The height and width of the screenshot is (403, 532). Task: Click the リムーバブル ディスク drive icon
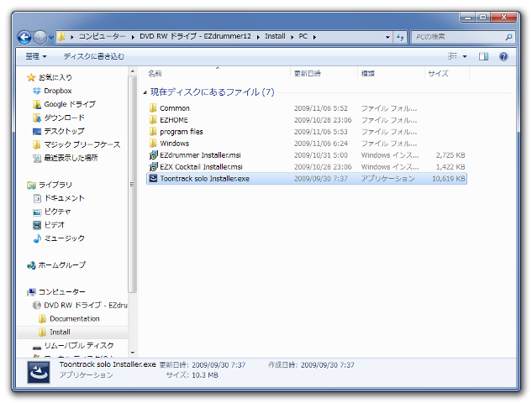tap(37, 347)
